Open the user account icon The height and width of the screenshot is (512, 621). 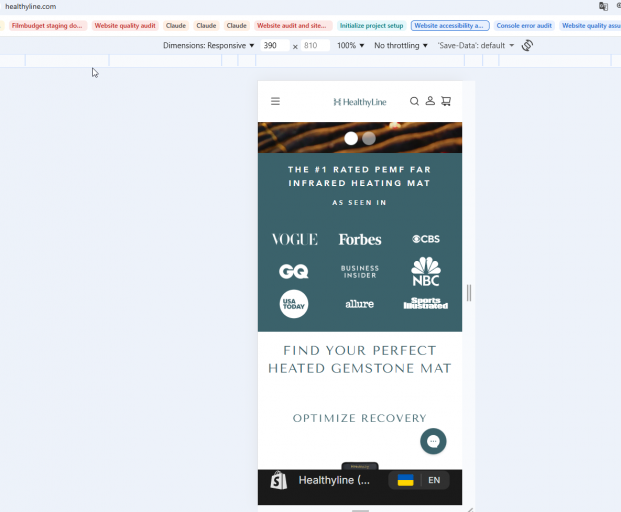tap(430, 101)
